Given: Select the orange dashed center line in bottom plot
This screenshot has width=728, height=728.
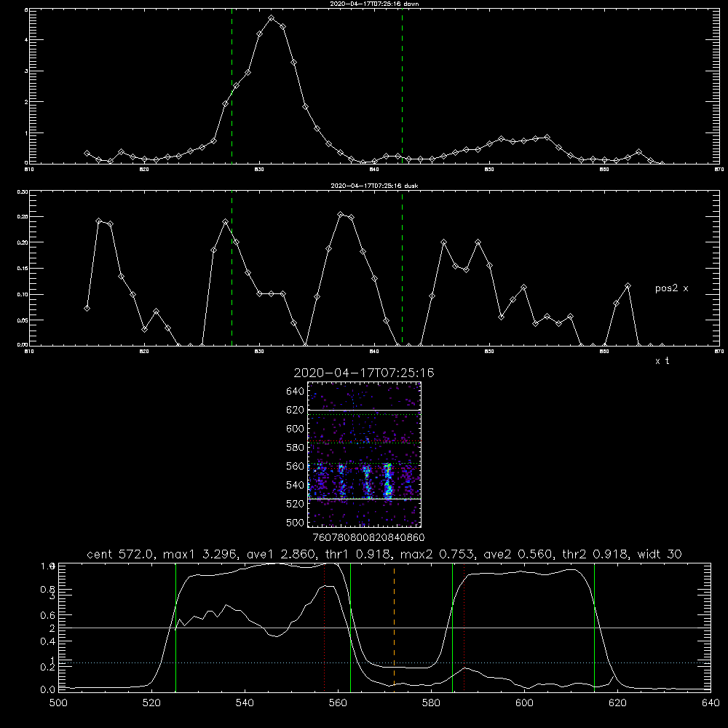Looking at the screenshot, I should (394, 627).
